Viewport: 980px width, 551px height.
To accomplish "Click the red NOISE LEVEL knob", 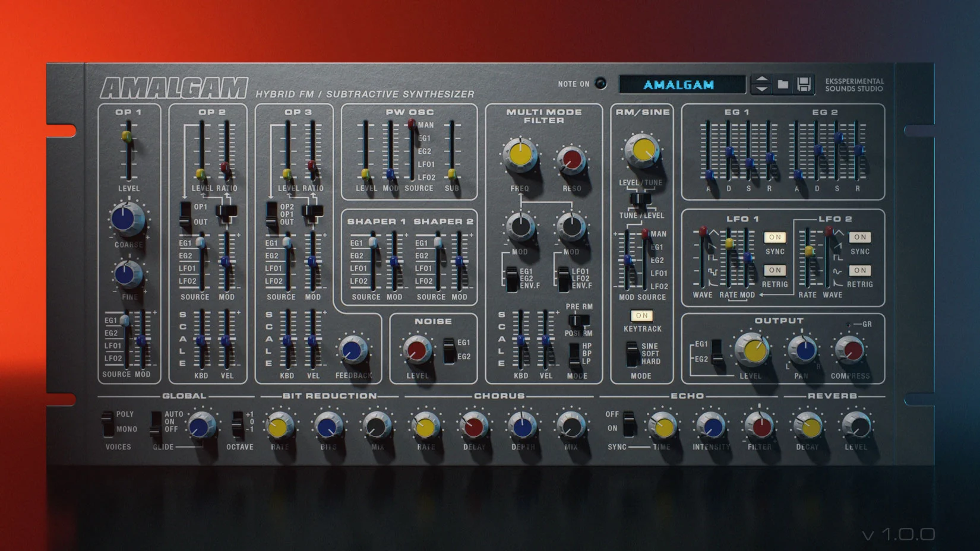I will [x=417, y=350].
